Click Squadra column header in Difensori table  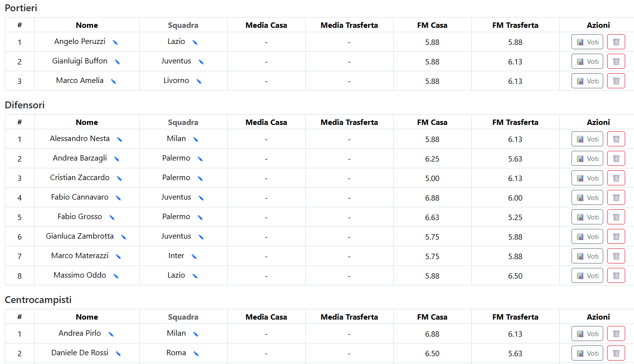(x=183, y=122)
